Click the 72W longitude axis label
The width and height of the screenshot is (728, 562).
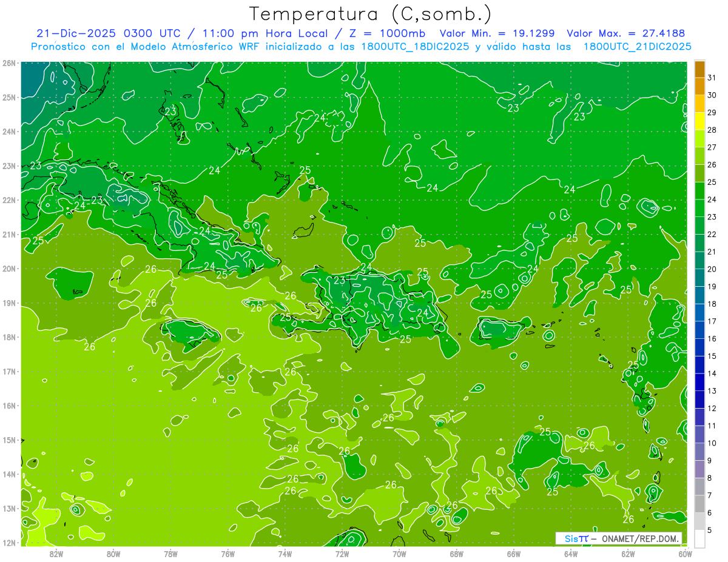[342, 554]
